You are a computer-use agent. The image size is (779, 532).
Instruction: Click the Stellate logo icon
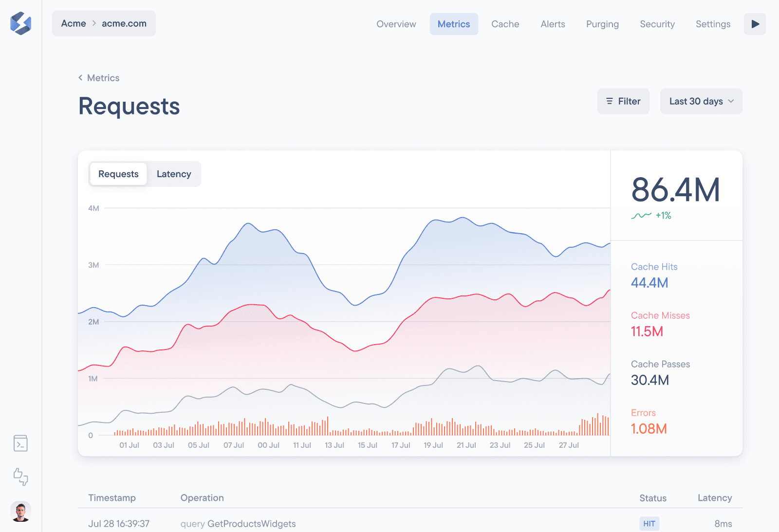coord(20,23)
